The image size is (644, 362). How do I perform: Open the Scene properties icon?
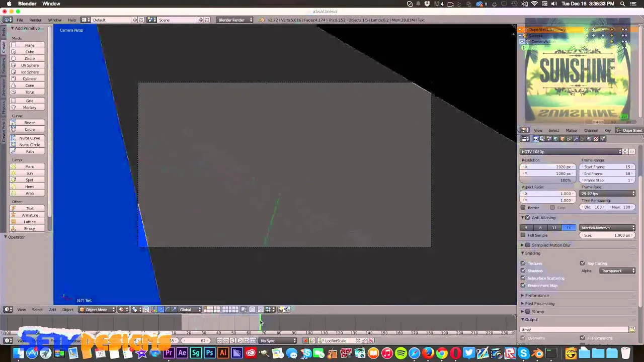549,139
